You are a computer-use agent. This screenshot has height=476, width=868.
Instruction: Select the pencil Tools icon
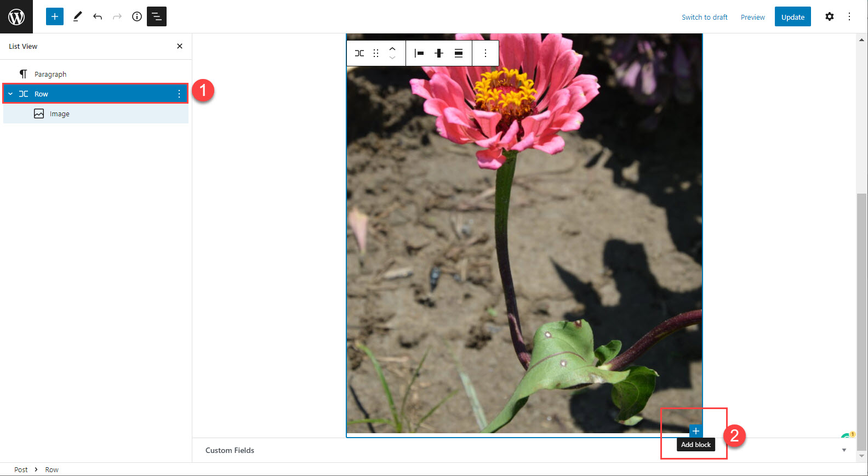coord(77,16)
